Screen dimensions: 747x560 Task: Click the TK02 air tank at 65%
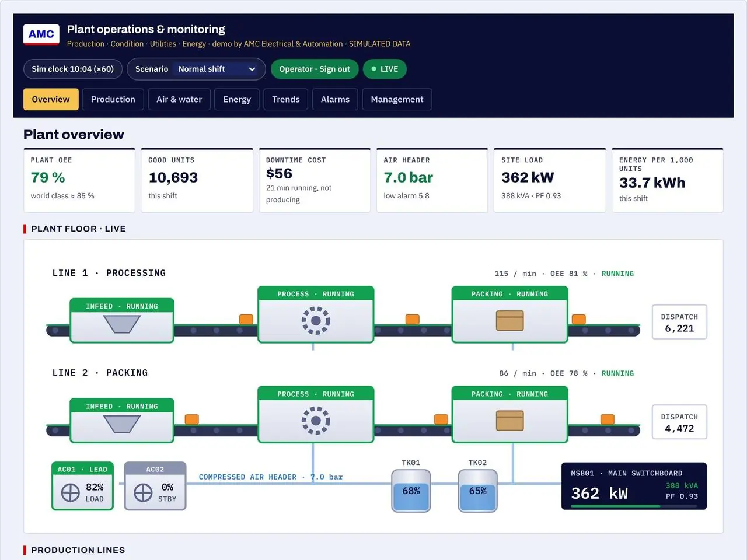tap(477, 491)
